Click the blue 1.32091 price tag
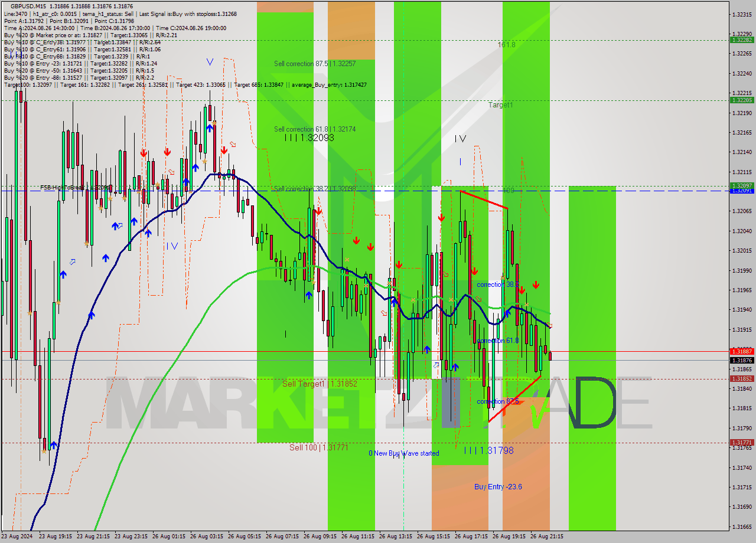This screenshot has height=543, width=756. coord(742,191)
